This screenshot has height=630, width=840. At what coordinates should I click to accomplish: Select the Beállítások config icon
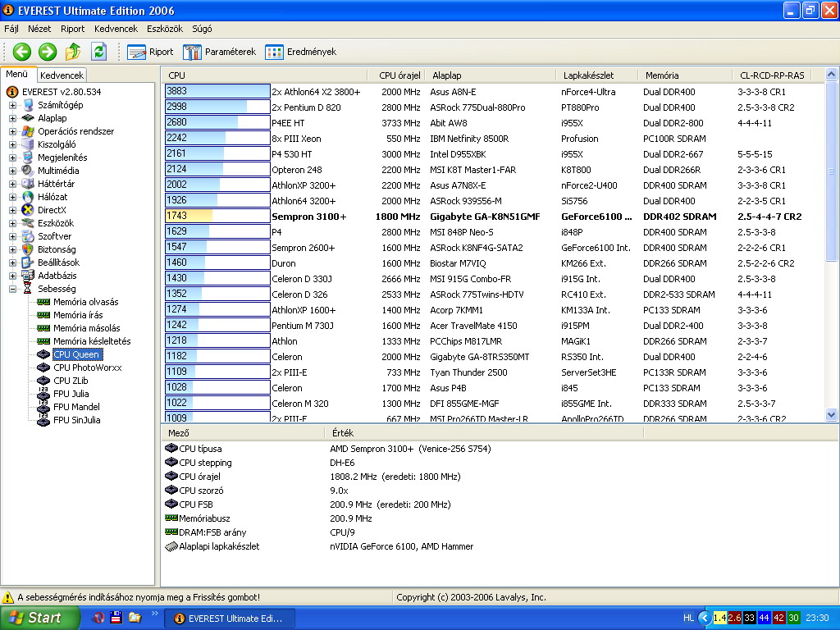point(28,262)
